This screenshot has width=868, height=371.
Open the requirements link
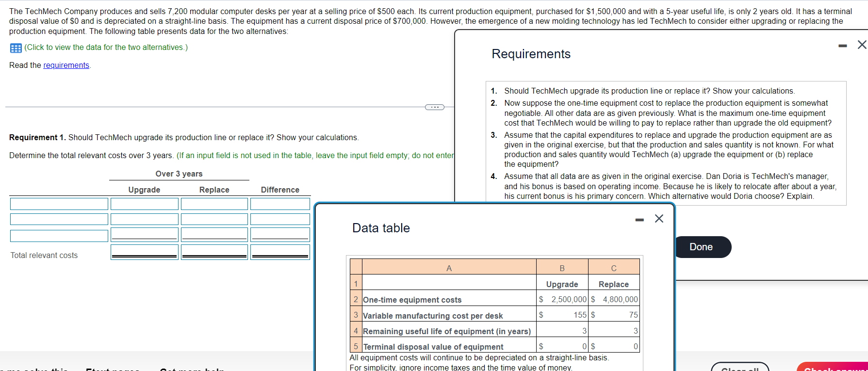[x=66, y=65]
